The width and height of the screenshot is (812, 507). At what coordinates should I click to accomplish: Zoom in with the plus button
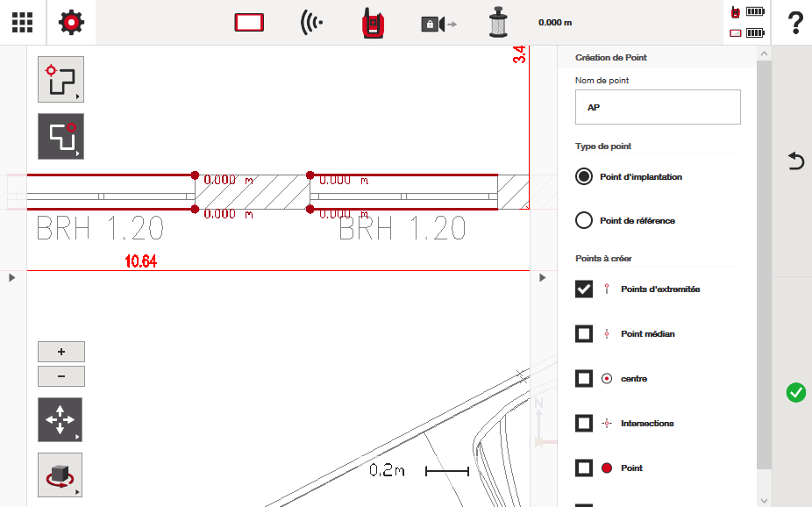61,352
